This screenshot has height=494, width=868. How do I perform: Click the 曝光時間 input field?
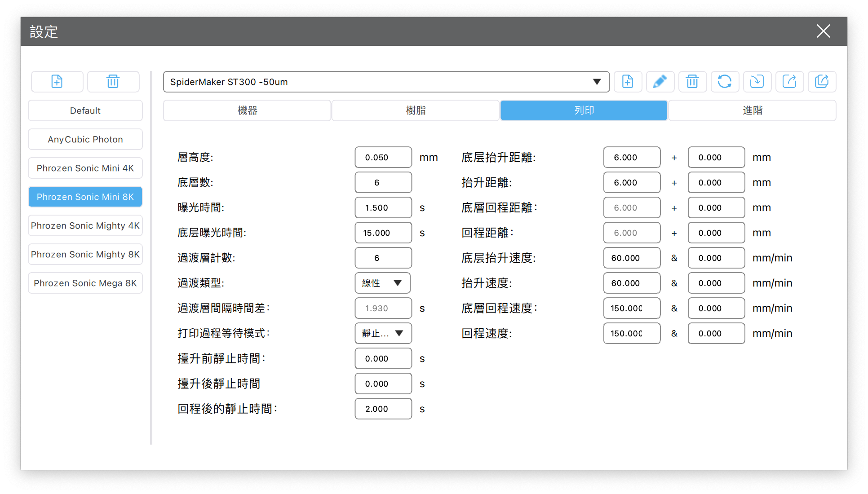383,207
